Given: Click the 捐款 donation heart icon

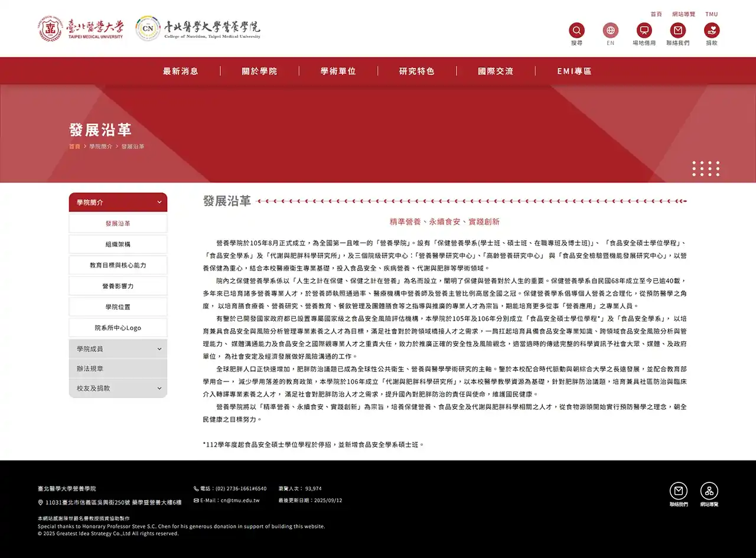Looking at the screenshot, I should pos(711,30).
